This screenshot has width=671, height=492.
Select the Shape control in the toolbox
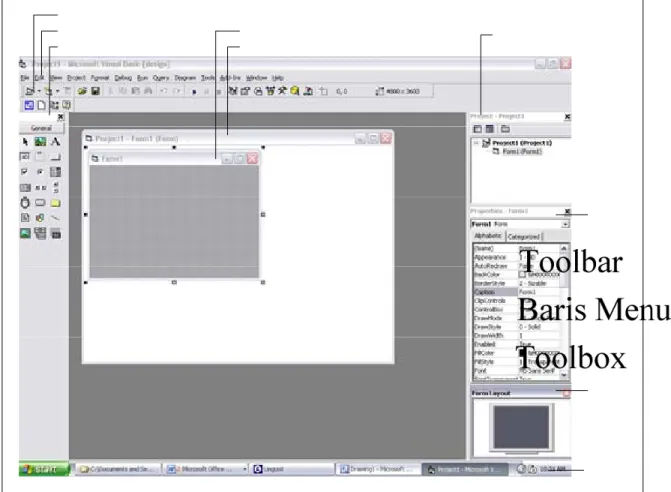(x=40, y=218)
